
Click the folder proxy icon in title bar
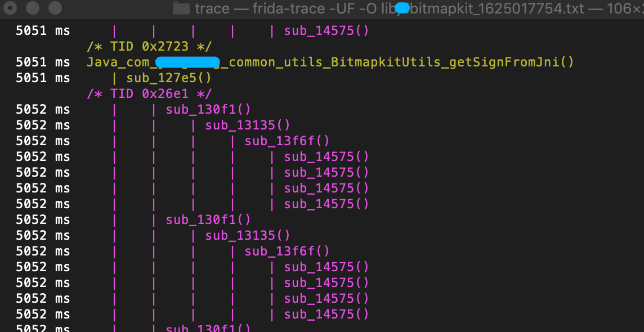tap(181, 8)
